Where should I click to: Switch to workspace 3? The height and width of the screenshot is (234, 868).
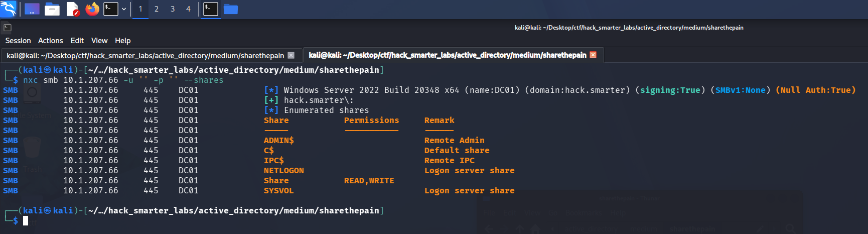pos(173,9)
